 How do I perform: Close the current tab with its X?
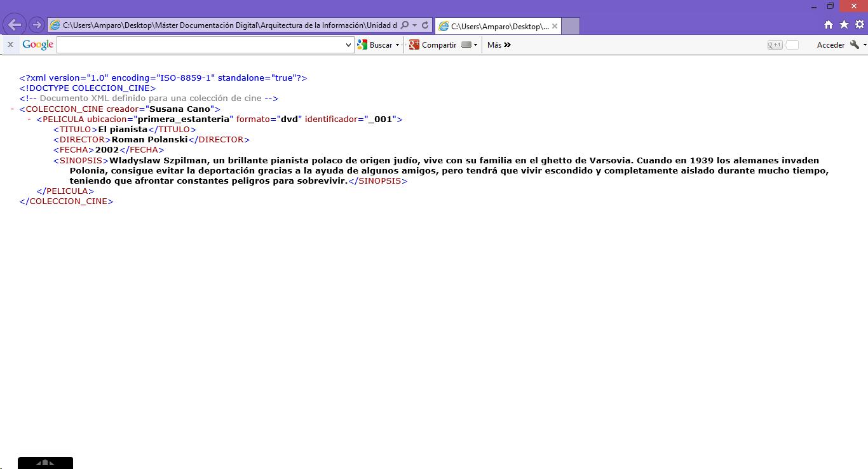point(555,26)
